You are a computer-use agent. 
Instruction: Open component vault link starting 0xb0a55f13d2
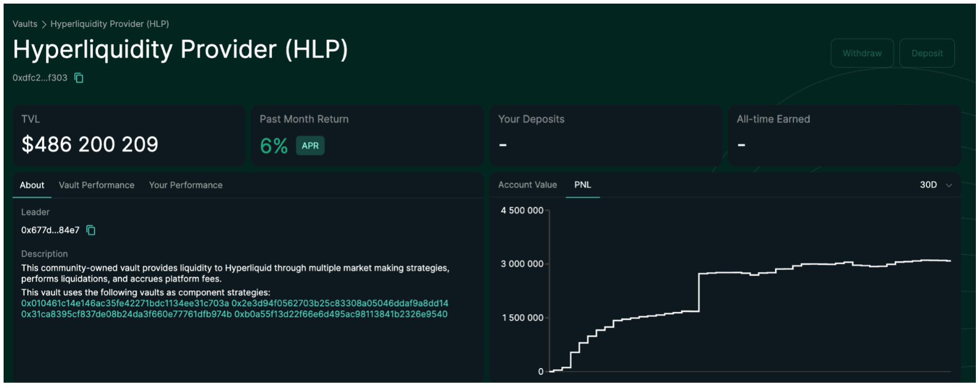(x=340, y=314)
